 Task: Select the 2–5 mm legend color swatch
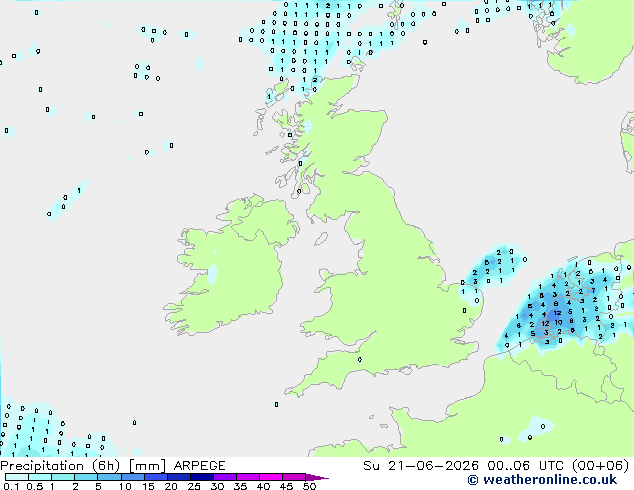(86, 477)
